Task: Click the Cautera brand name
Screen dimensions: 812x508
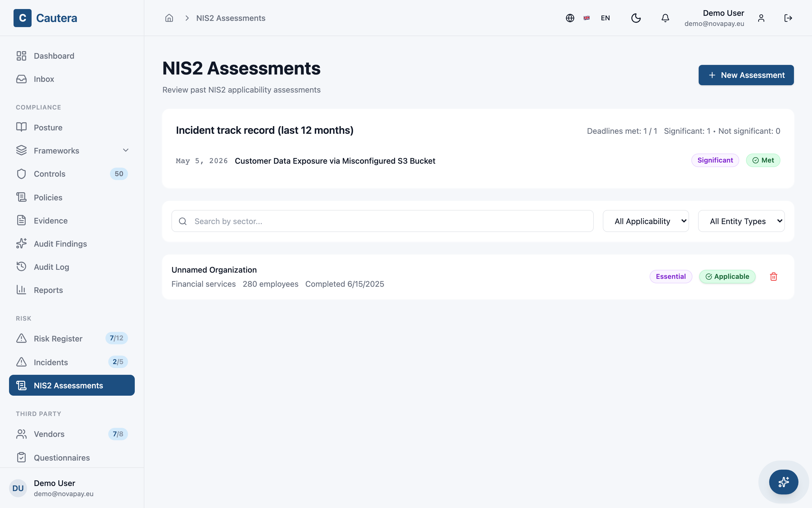Action: [x=57, y=18]
